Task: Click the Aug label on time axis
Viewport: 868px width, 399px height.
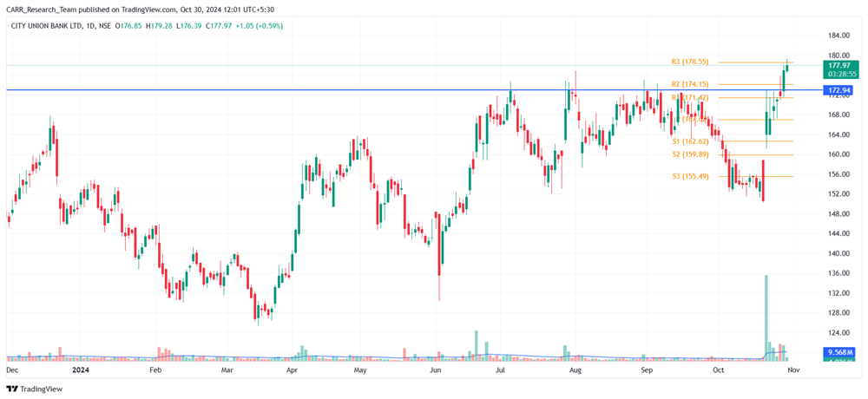Action: tap(576, 369)
